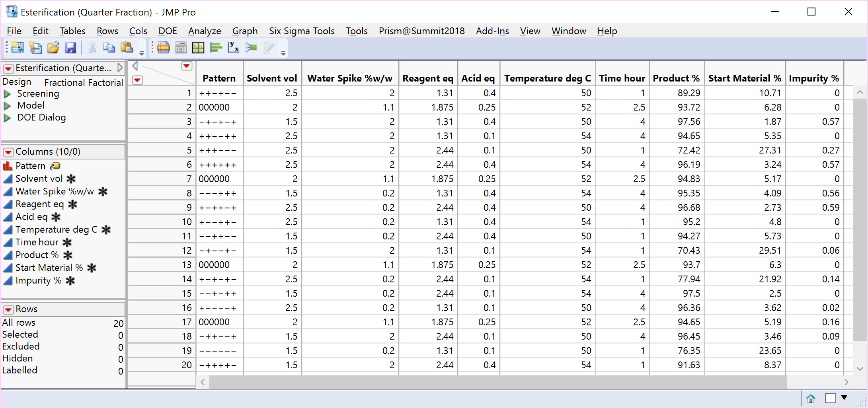Select Impurity % in the Columns list
The image size is (868, 408).
point(38,280)
